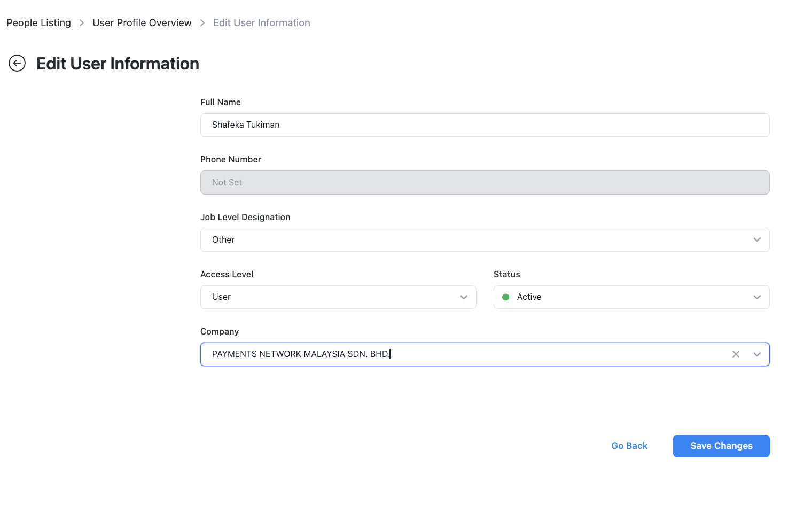This screenshot has width=812, height=512.
Task: Click the circled back arrow icon
Action: (x=17, y=63)
